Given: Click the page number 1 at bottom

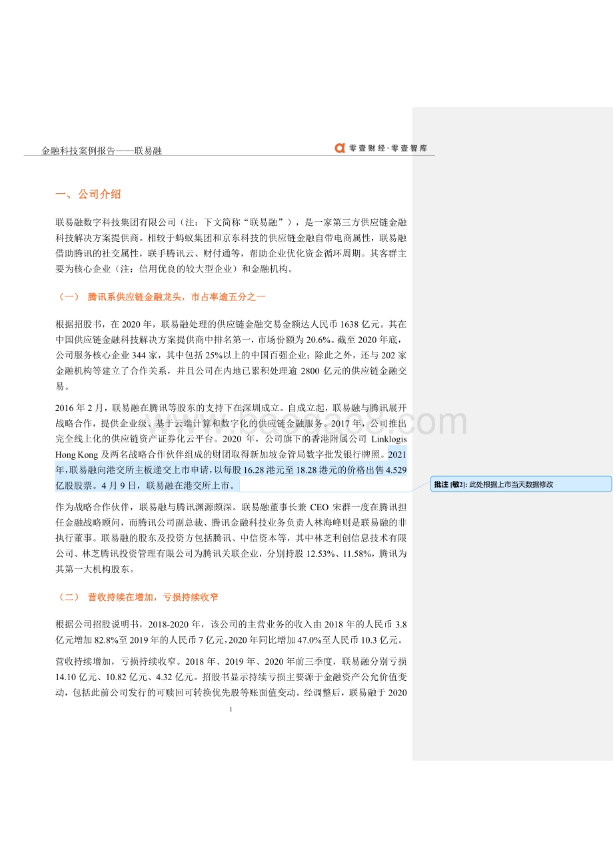Looking at the screenshot, I should coord(231,709).
